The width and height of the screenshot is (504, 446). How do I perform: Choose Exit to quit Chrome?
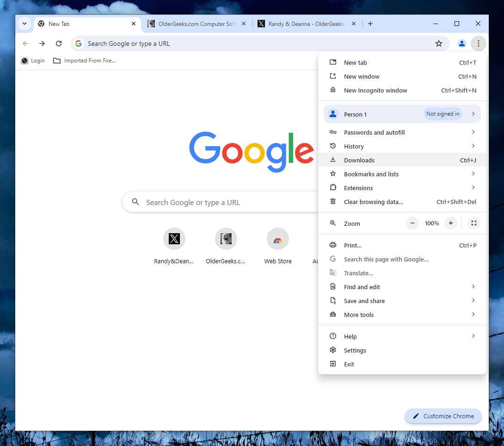(402, 364)
